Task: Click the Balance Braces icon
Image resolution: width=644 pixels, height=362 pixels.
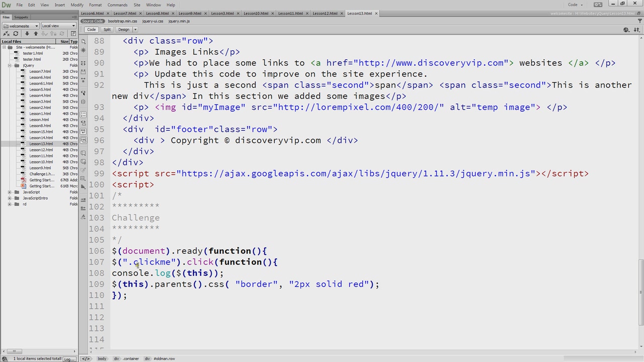Action: (x=84, y=103)
